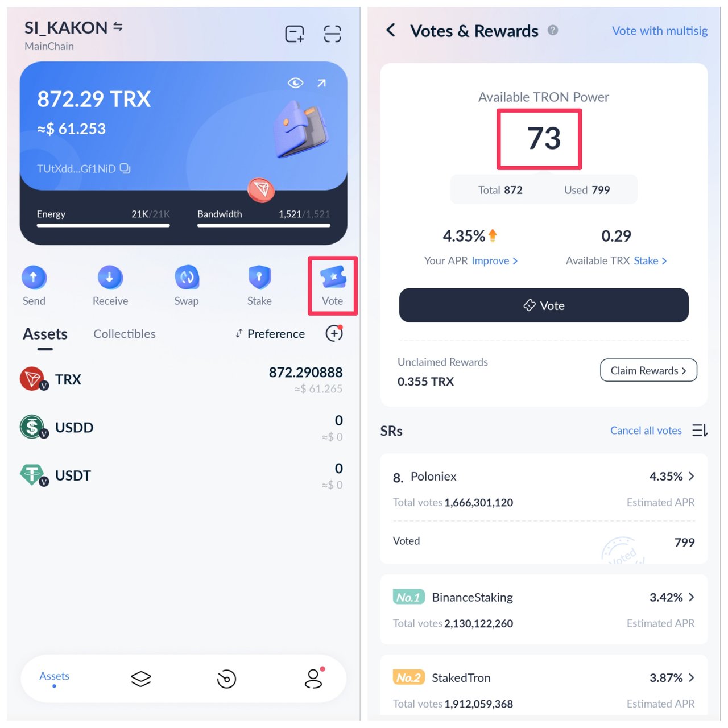Copy the wallet address TUtXdd...Gf1NiD
The height and width of the screenshot is (728, 728).
(125, 168)
